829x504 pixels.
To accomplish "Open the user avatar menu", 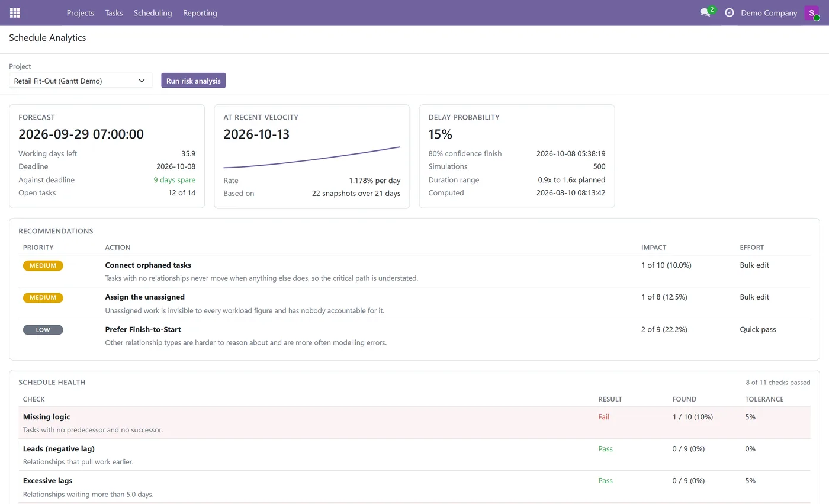I will (x=811, y=13).
